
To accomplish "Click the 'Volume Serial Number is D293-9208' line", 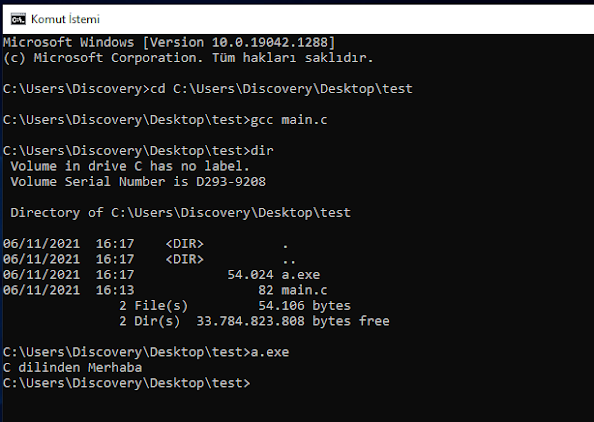I will (x=138, y=182).
